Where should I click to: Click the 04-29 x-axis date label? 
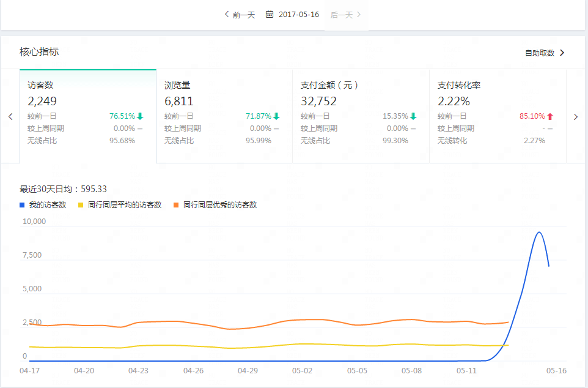pos(248,370)
